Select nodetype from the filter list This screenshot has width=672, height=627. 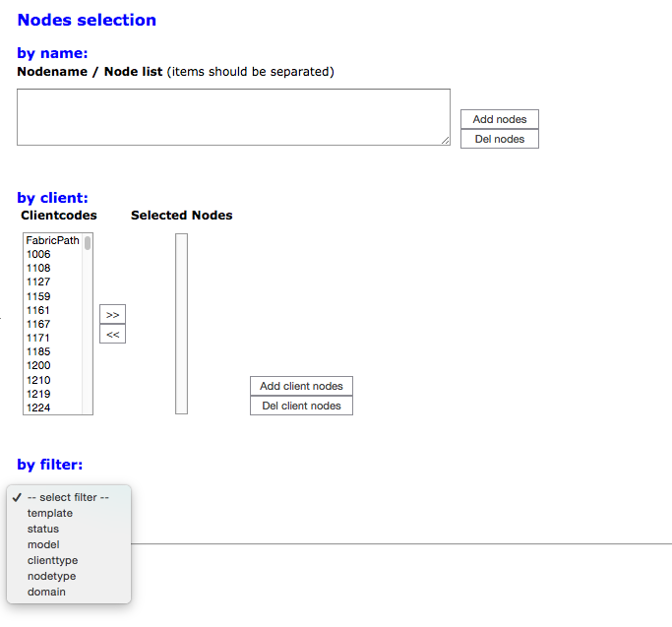(51, 576)
